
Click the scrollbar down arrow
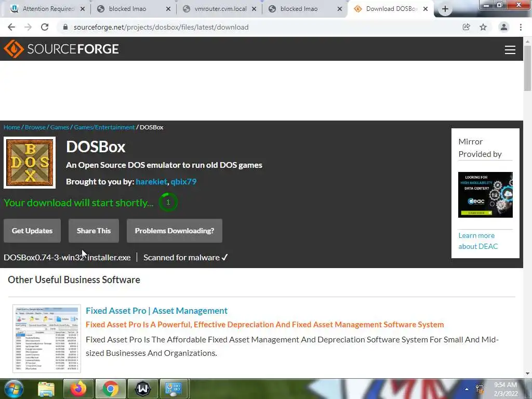click(527, 374)
